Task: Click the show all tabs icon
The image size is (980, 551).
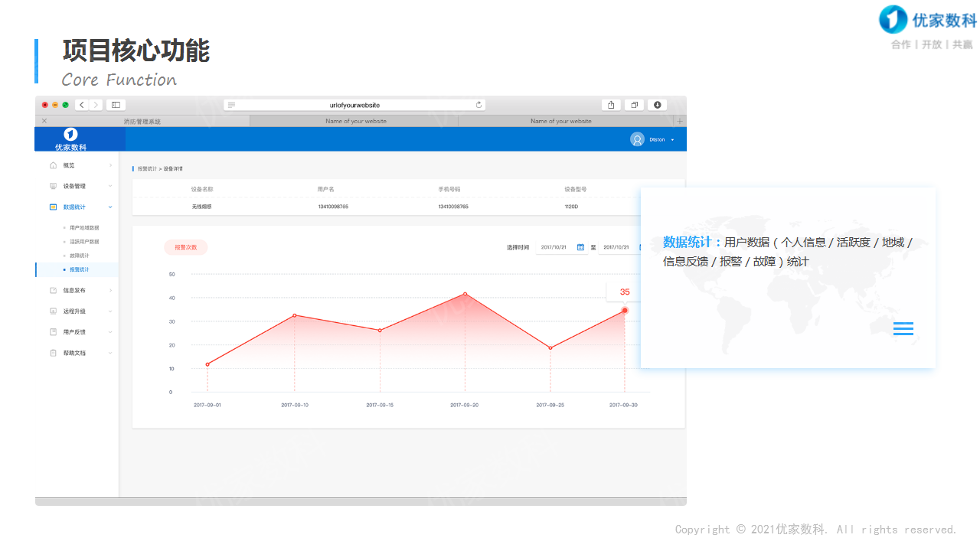Action: click(634, 105)
